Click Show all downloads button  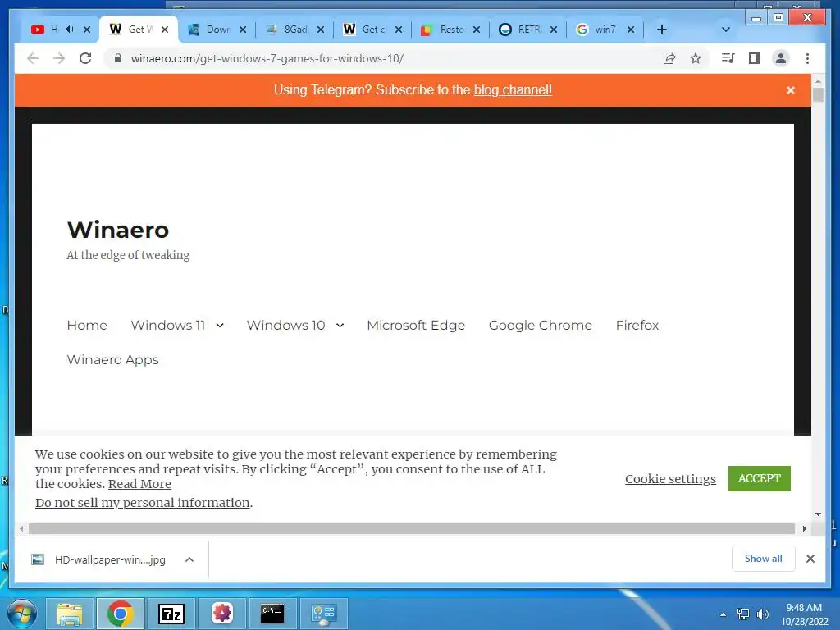764,559
